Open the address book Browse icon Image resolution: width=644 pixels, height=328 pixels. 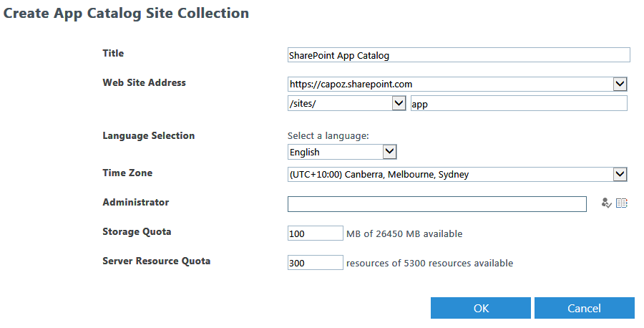622,203
